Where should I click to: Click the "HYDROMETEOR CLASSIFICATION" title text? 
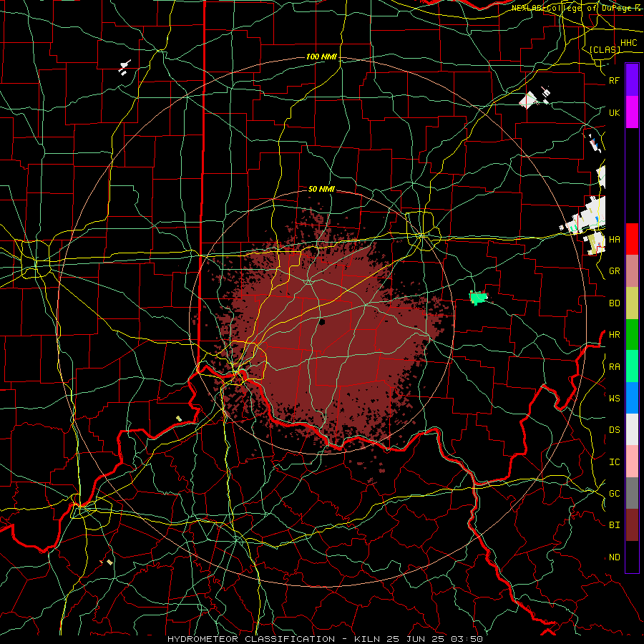(x=251, y=639)
